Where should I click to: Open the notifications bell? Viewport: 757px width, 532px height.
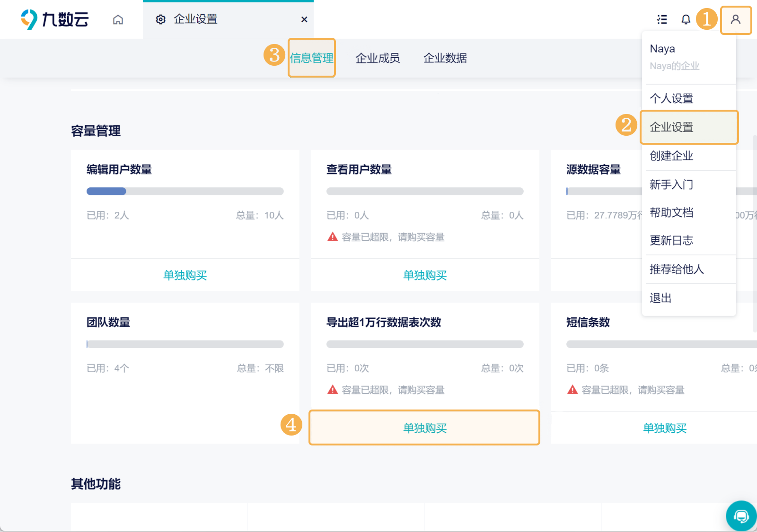(686, 19)
